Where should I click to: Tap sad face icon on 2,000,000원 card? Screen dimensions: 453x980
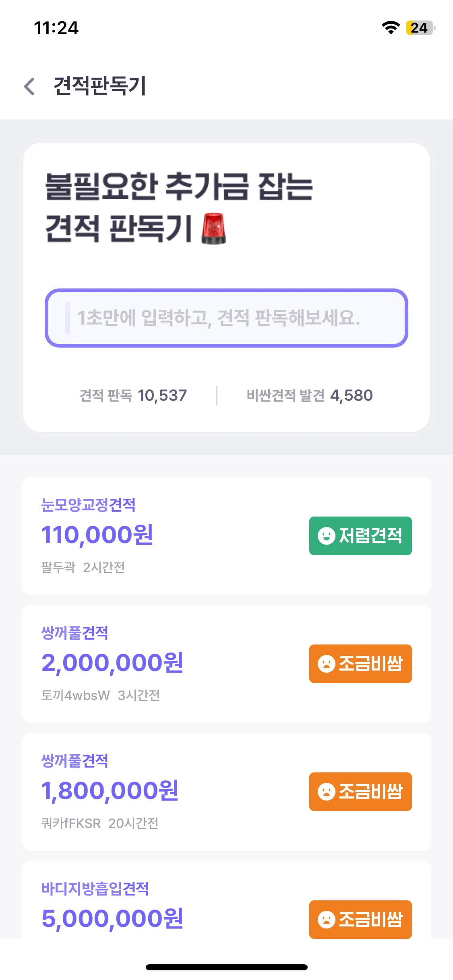point(326,664)
